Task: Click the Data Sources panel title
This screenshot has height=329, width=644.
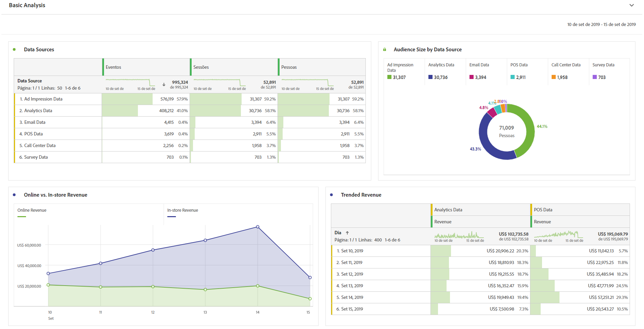Action: click(x=39, y=50)
